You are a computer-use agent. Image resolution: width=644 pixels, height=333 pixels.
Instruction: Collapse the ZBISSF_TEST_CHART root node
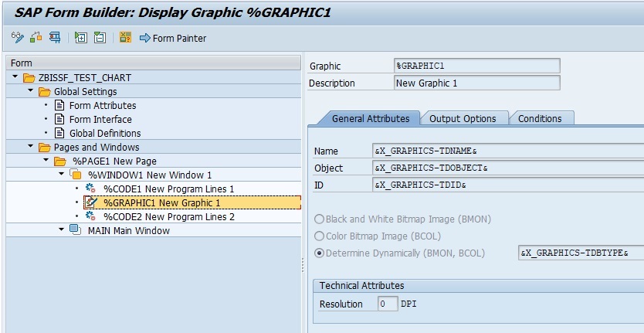[x=15, y=77]
